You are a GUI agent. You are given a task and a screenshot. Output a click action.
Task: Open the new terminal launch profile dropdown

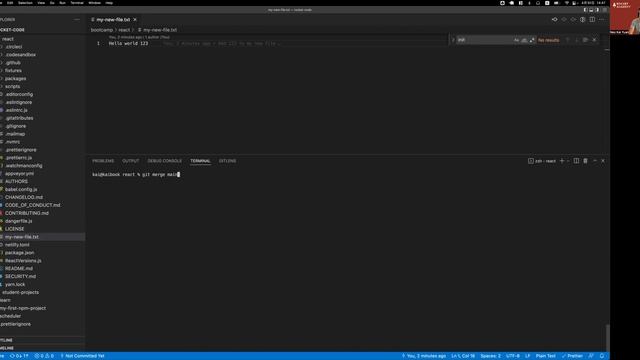pos(568,161)
